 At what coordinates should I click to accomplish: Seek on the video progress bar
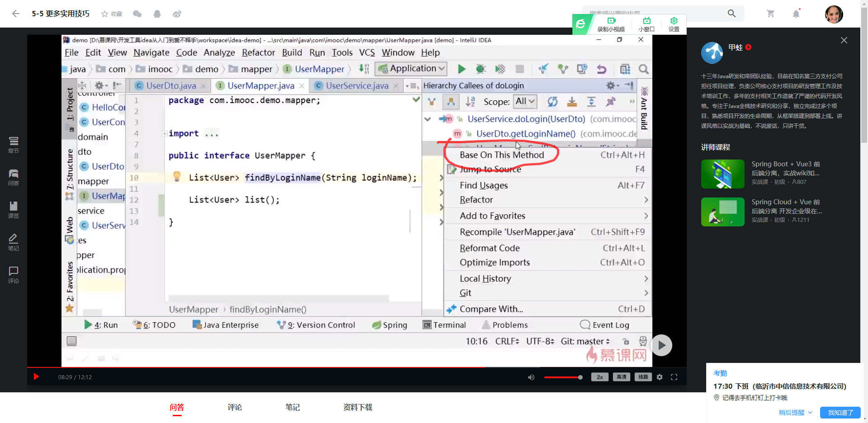click(x=357, y=367)
